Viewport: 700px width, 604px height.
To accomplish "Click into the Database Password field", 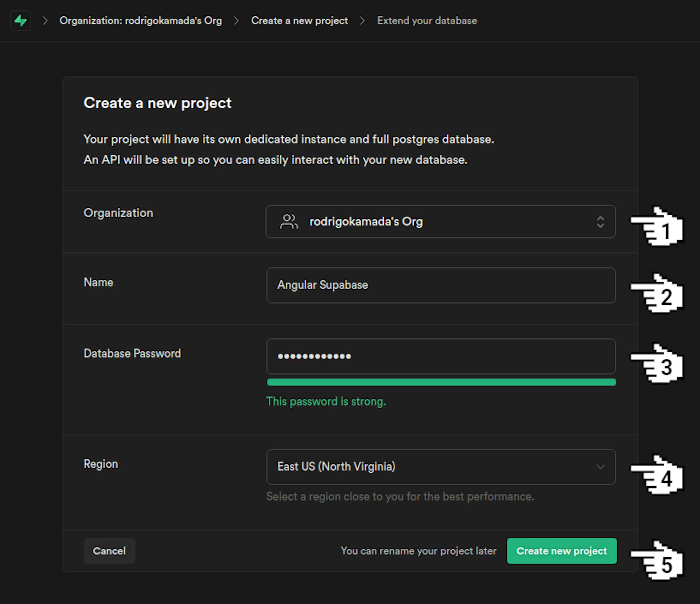I will (441, 356).
